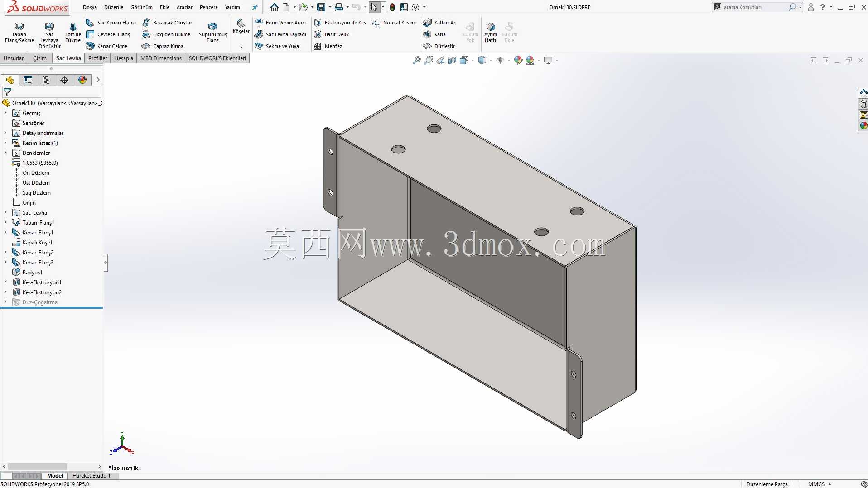Open Süpürülmüş Flanş tool

click(212, 32)
